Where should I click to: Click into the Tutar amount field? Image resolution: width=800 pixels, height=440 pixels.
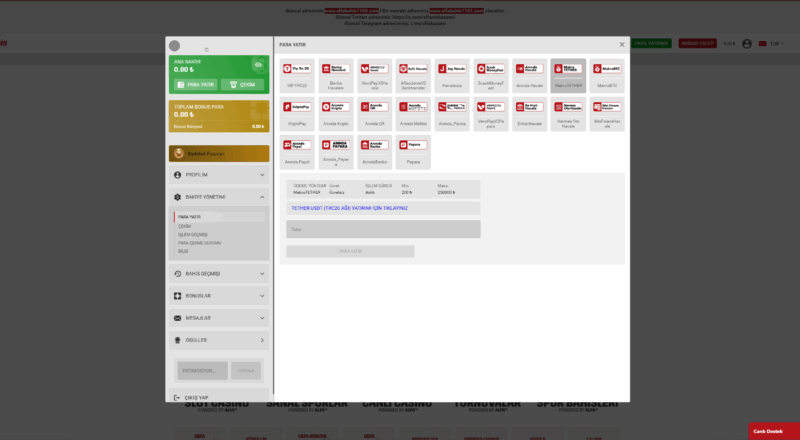pyautogui.click(x=383, y=229)
